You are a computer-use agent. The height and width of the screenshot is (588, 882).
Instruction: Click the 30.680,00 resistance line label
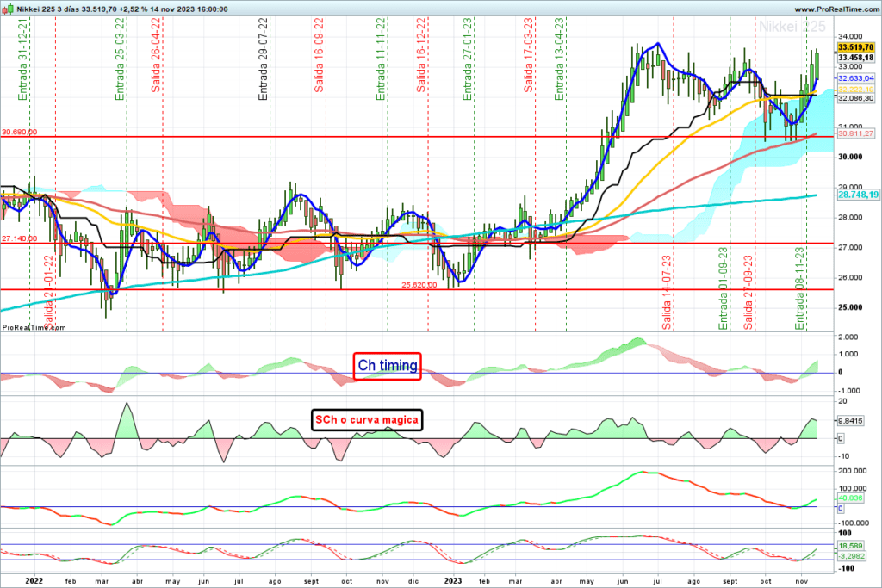pos(20,132)
